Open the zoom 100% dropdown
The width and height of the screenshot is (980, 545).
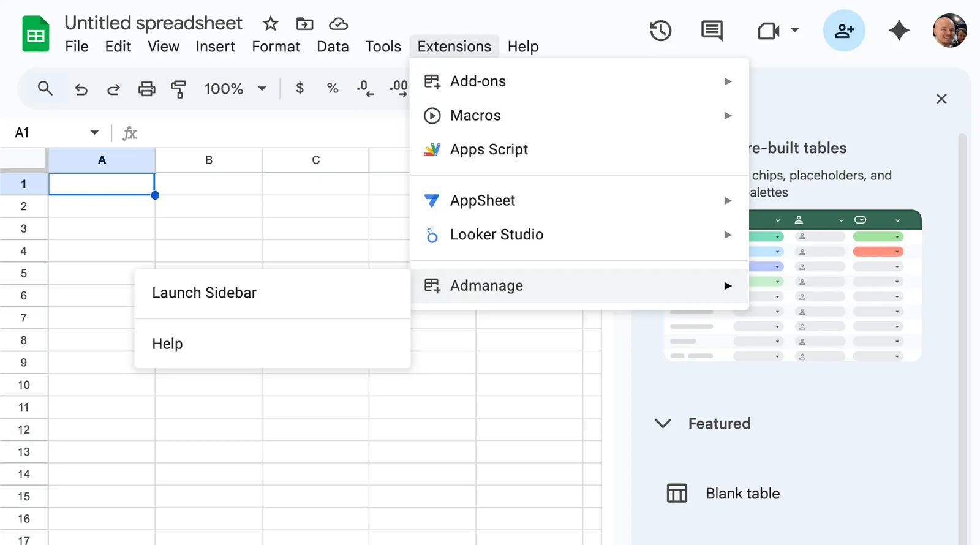click(x=236, y=89)
